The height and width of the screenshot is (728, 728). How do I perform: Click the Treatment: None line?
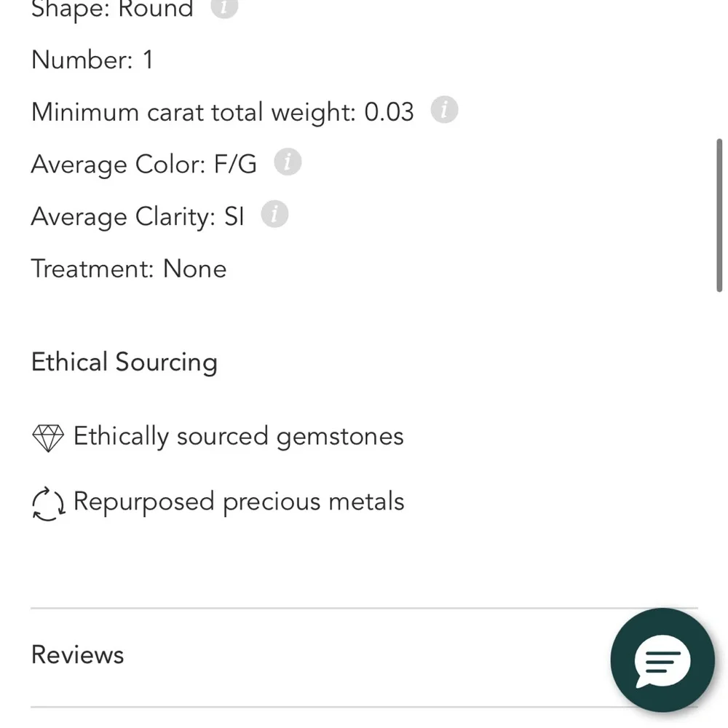pyautogui.click(x=129, y=269)
